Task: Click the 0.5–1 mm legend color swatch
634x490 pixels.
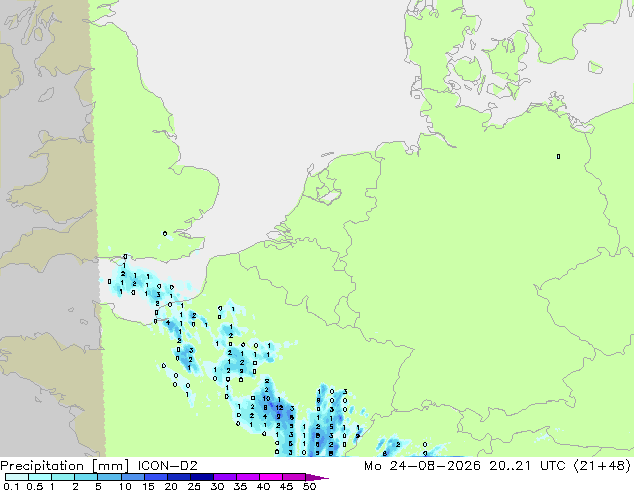Action: [40, 477]
